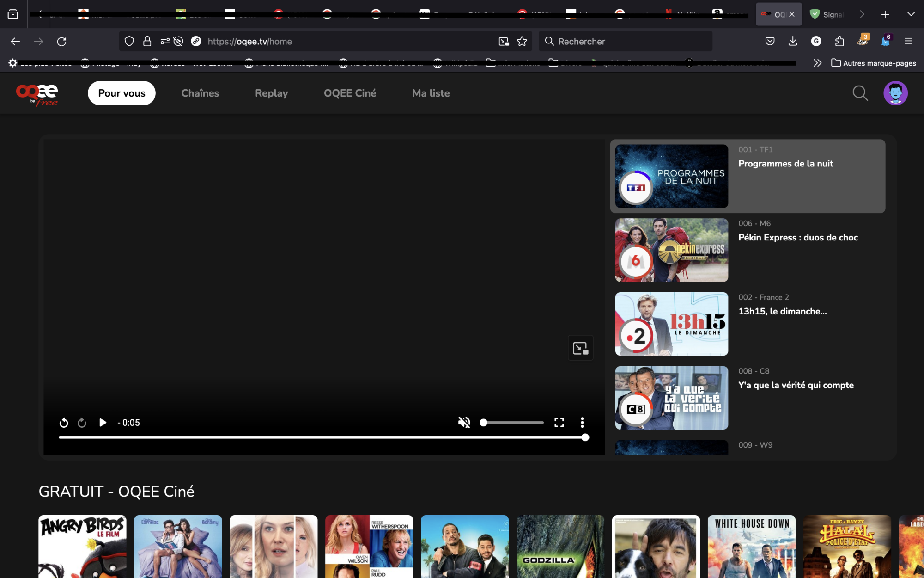
Task: Toggle fullscreen playback mode
Action: pos(559,422)
